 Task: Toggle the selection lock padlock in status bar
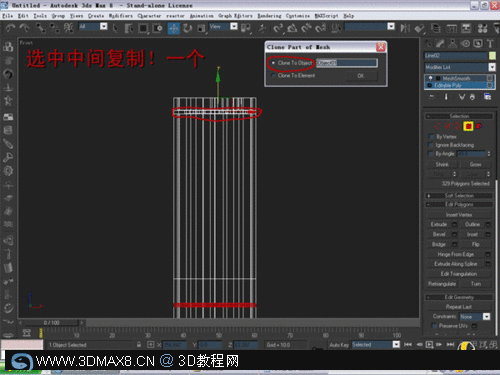pos(139,345)
